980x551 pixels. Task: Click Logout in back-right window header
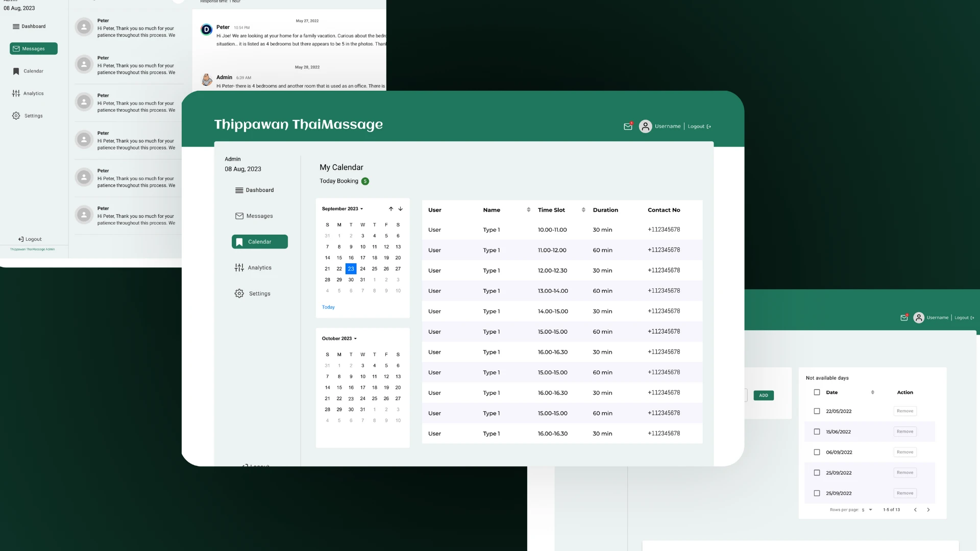964,318
